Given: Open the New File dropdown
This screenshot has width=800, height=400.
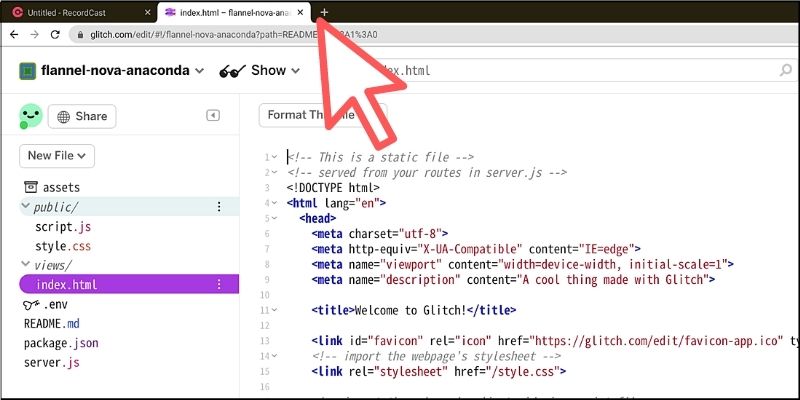Looking at the screenshot, I should (x=57, y=156).
